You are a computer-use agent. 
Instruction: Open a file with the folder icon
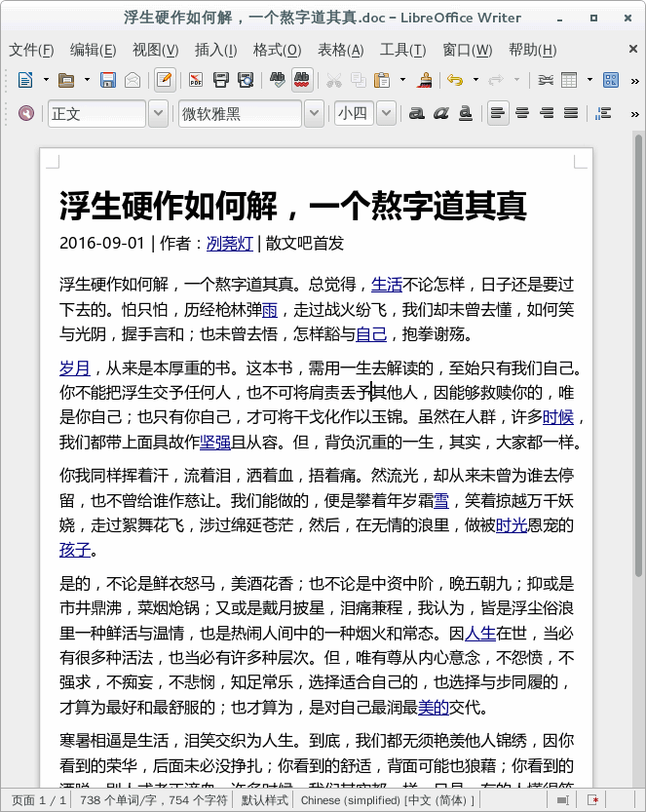pyautogui.click(x=66, y=80)
